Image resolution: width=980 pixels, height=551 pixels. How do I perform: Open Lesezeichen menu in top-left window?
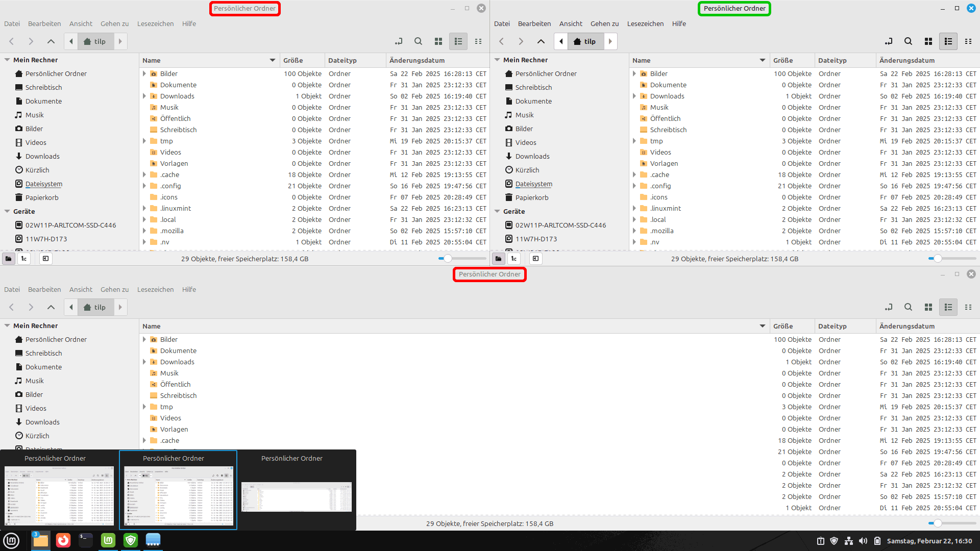tap(155, 23)
